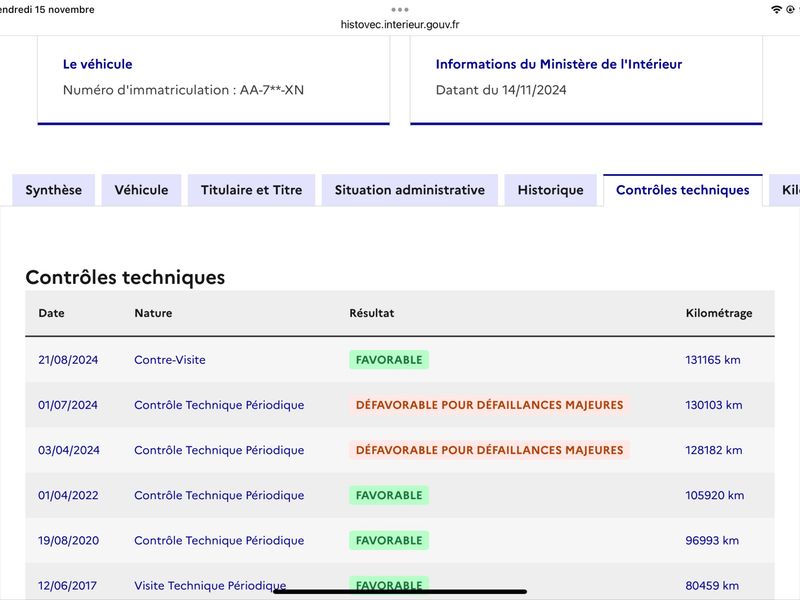Open the Synthèse tab

54,190
